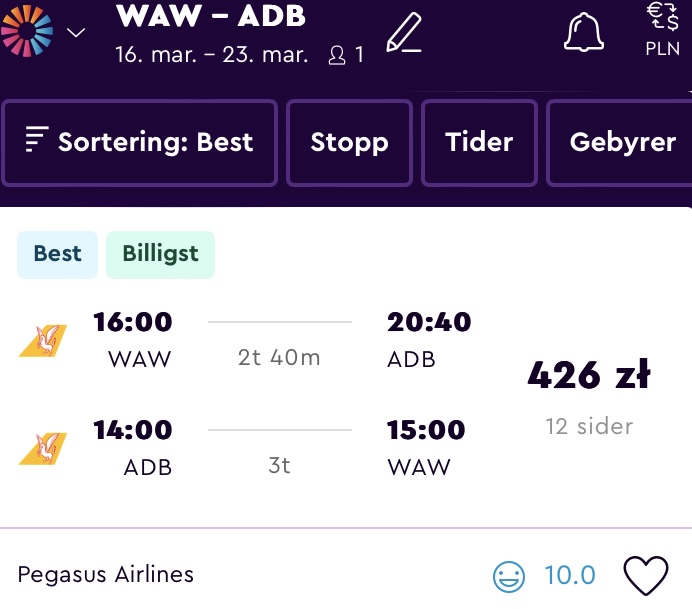Open the Gebyrer filter
This screenshot has width=692, height=609.
(621, 142)
